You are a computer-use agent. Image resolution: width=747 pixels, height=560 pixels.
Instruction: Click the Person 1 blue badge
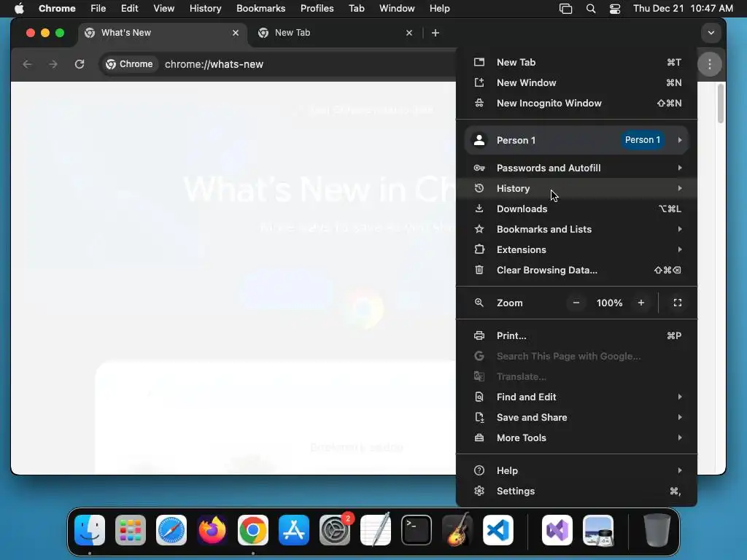[x=642, y=140]
